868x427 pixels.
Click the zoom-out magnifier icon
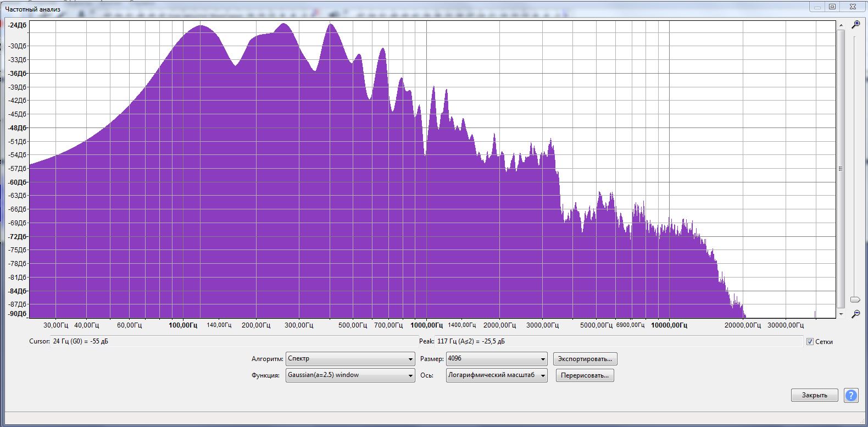coord(855,314)
